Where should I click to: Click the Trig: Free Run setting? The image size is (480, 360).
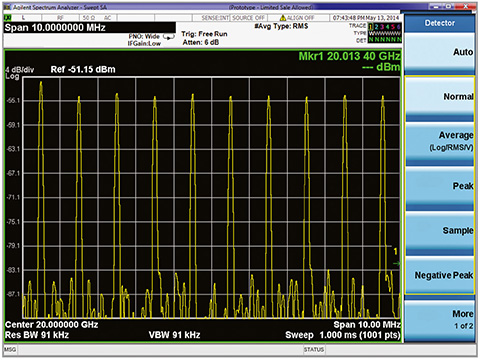pyautogui.click(x=204, y=34)
